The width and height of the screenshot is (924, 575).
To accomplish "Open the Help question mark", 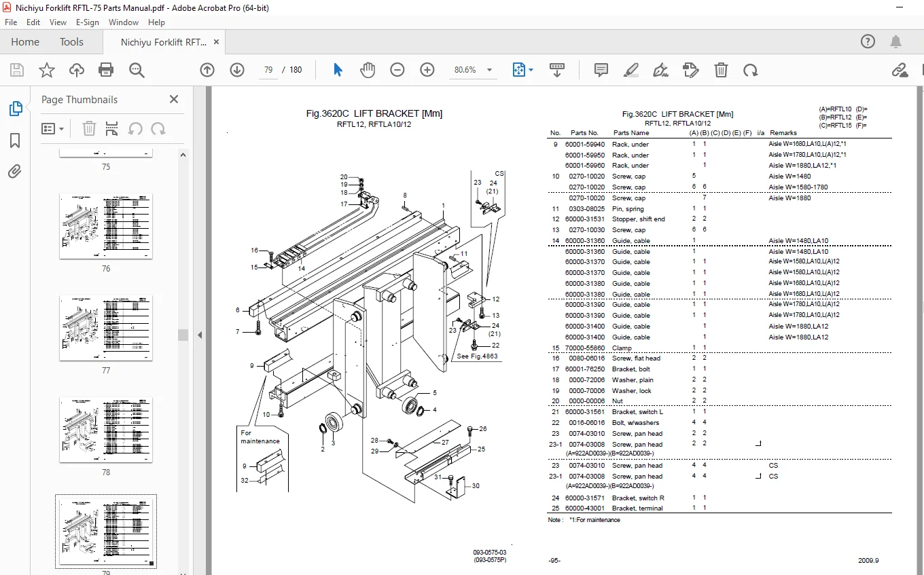I will [868, 41].
